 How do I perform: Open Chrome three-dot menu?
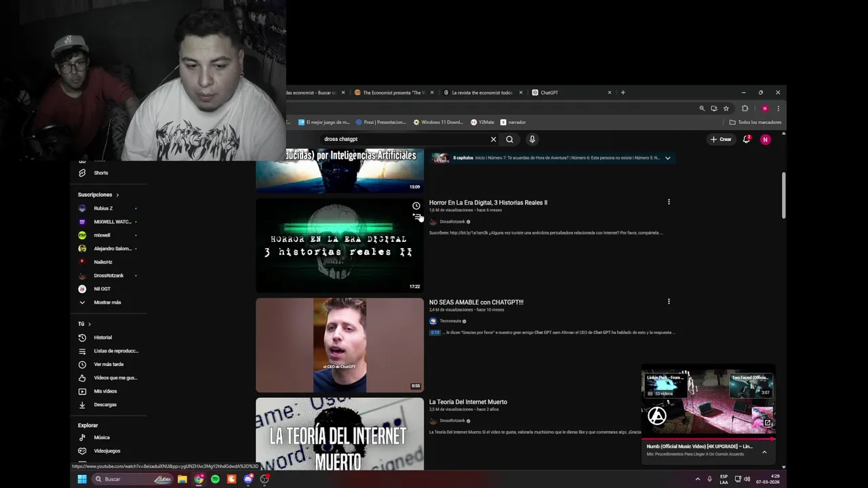(778, 108)
